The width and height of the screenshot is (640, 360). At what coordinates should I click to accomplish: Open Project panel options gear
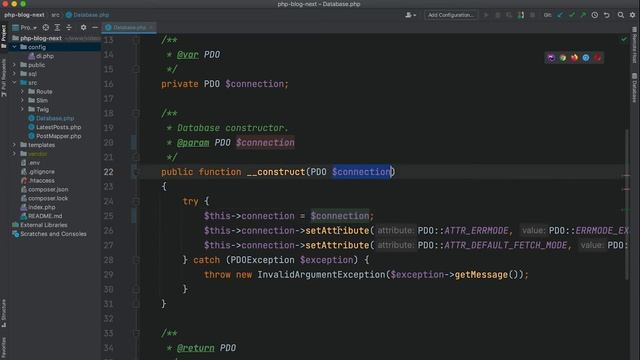pyautogui.click(x=83, y=27)
